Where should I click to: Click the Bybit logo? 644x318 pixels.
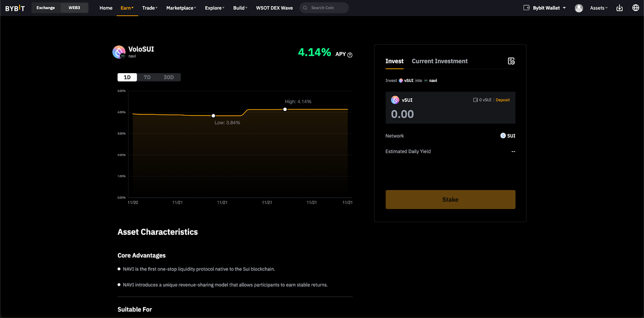click(15, 8)
